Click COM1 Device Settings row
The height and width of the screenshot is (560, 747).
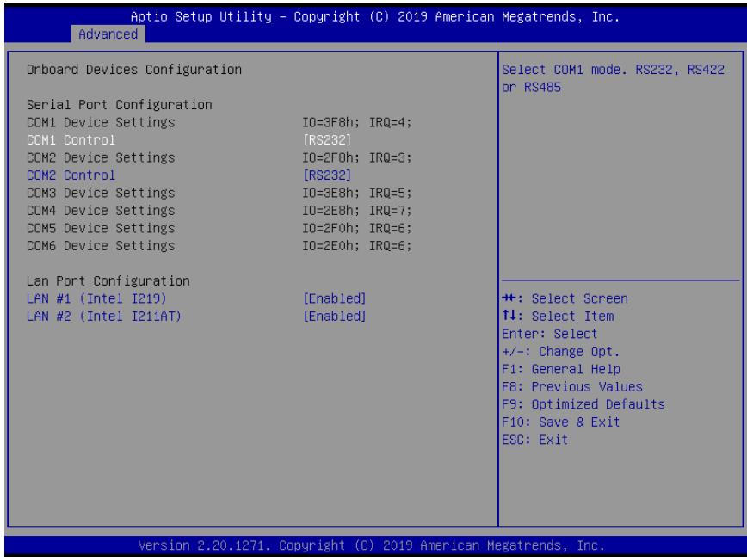pyautogui.click(x=219, y=122)
